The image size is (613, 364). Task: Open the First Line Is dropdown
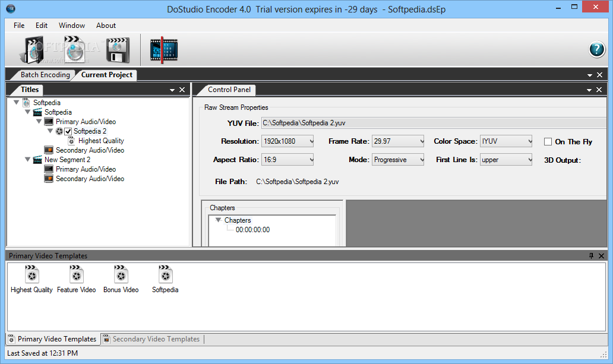click(506, 160)
